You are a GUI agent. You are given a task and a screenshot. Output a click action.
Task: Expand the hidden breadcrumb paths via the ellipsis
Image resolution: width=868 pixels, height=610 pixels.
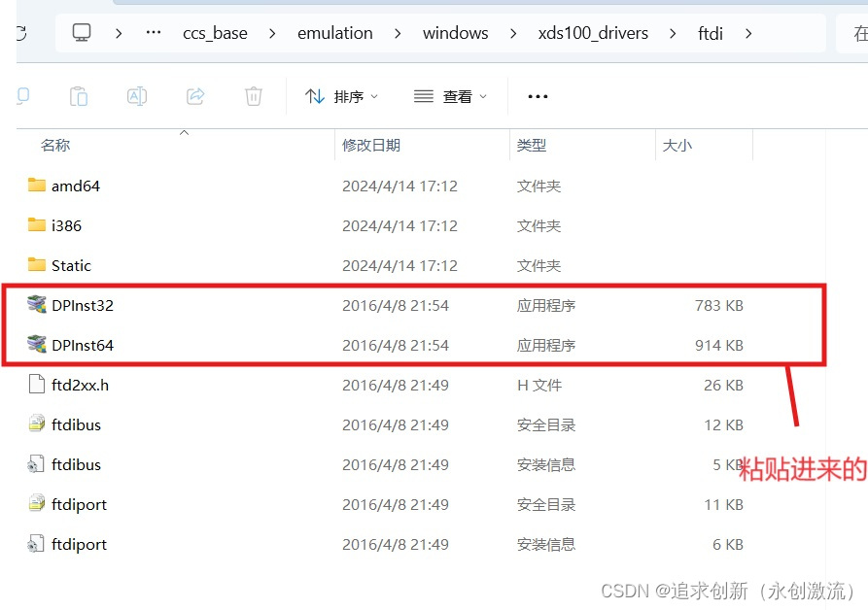coord(152,32)
